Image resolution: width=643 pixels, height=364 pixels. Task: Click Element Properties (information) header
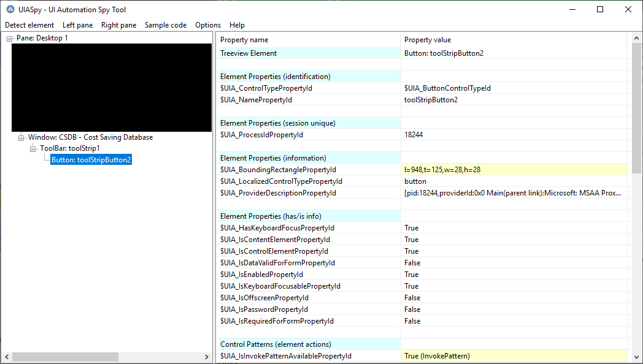tap(422, 158)
